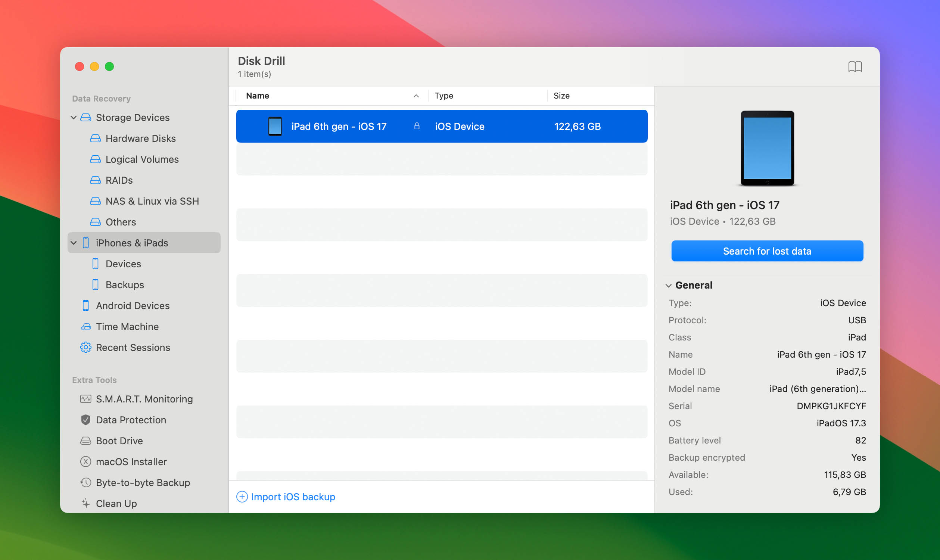The image size is (940, 560).
Task: Click the Hardware Disks drive icon
Action: (x=95, y=139)
